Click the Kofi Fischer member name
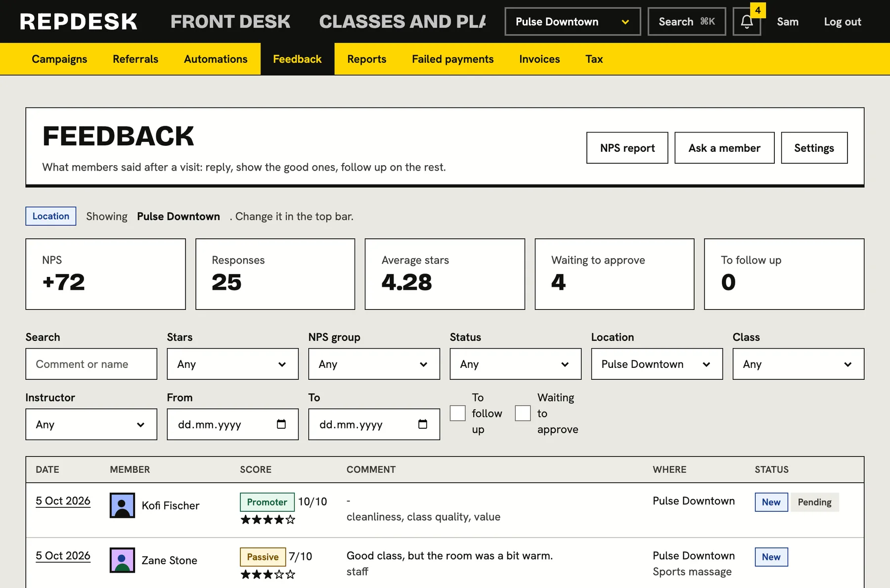The height and width of the screenshot is (588, 890). pyautogui.click(x=171, y=505)
